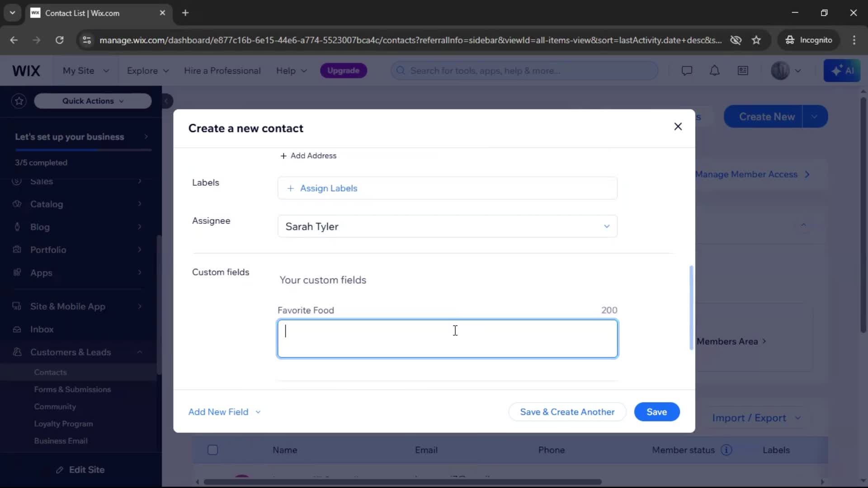Image resolution: width=868 pixels, height=488 pixels.
Task: Open the Assignee dropdown Sarah Tyler
Action: click(x=447, y=226)
